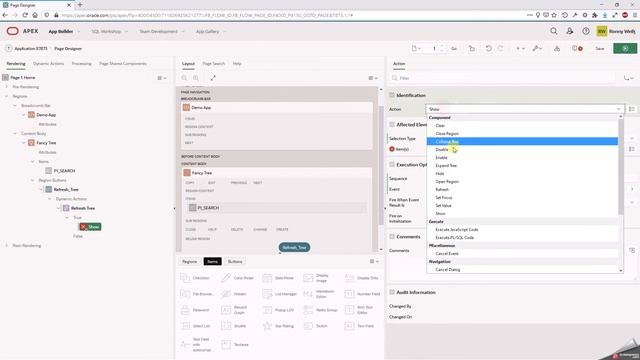The width and height of the screenshot is (640, 360).
Task: Open the App Gallery menu
Action: pos(211,31)
